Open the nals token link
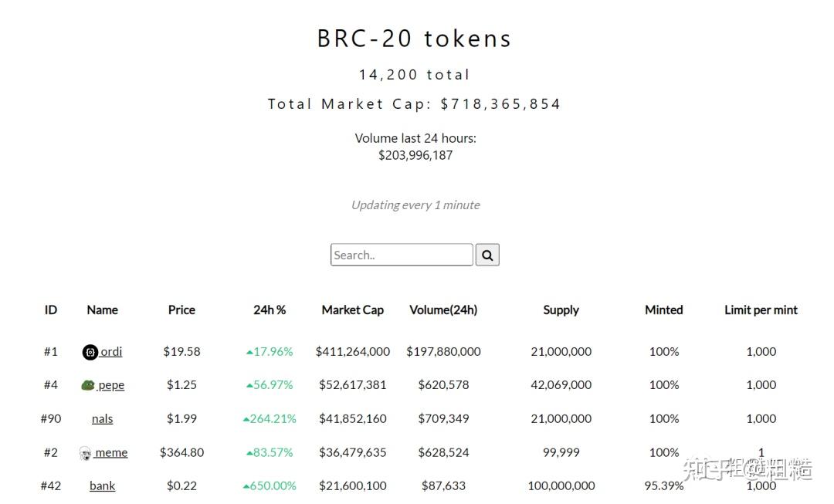The image size is (834, 504). pyautogui.click(x=102, y=419)
